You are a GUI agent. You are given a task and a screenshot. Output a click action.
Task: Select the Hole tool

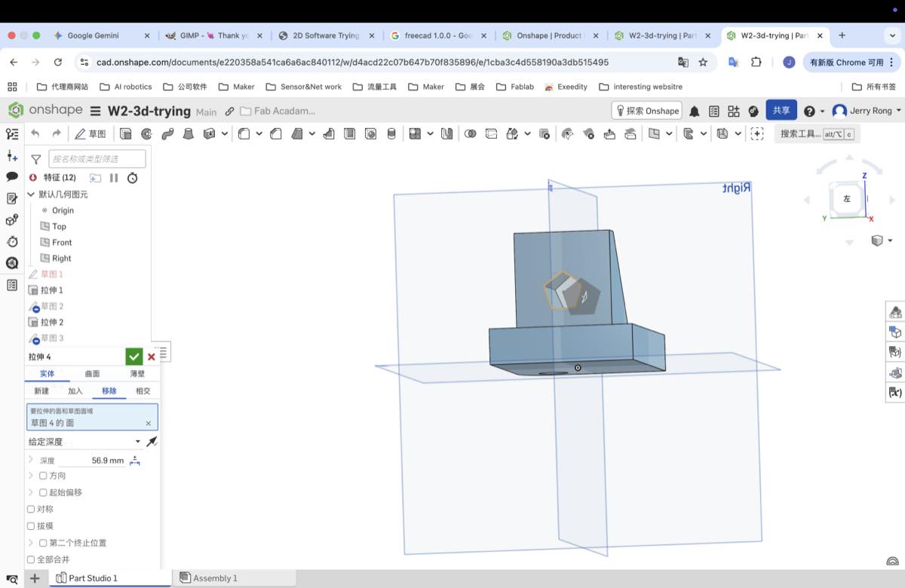pyautogui.click(x=370, y=133)
